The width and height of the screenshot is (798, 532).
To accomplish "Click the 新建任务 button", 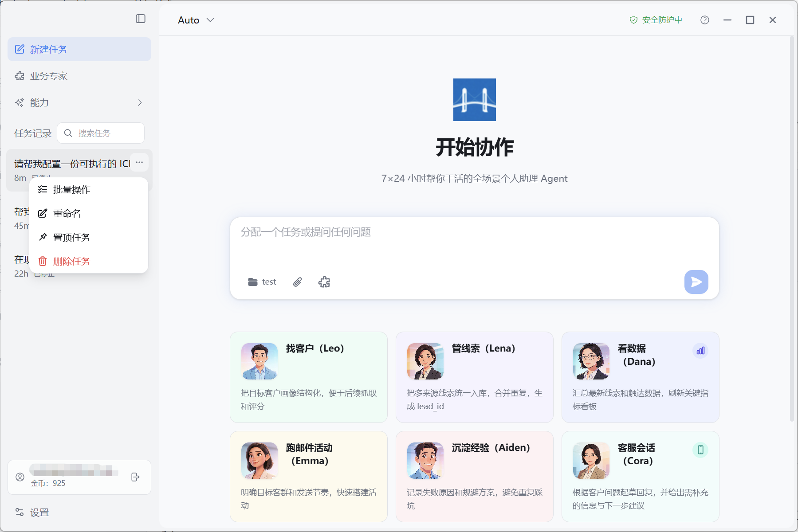I will (79, 49).
